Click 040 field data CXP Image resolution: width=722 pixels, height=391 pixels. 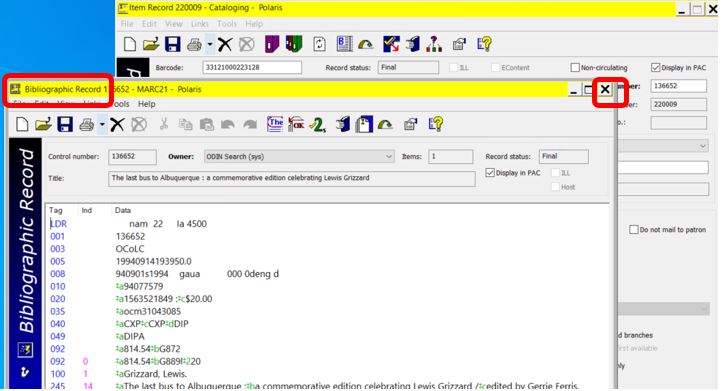152,324
